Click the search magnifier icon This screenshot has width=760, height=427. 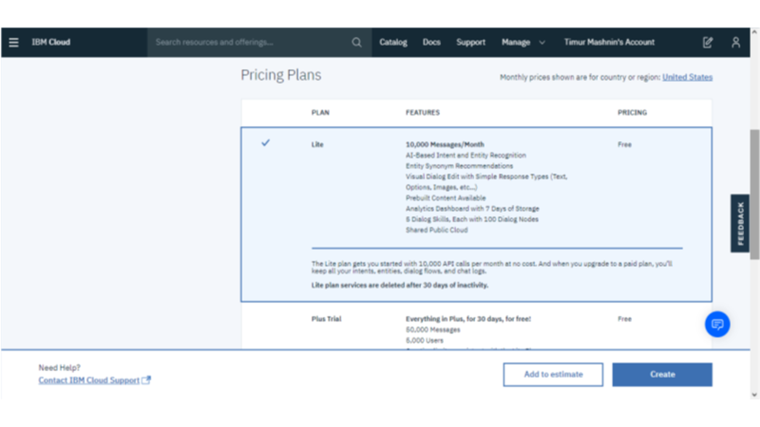point(357,43)
